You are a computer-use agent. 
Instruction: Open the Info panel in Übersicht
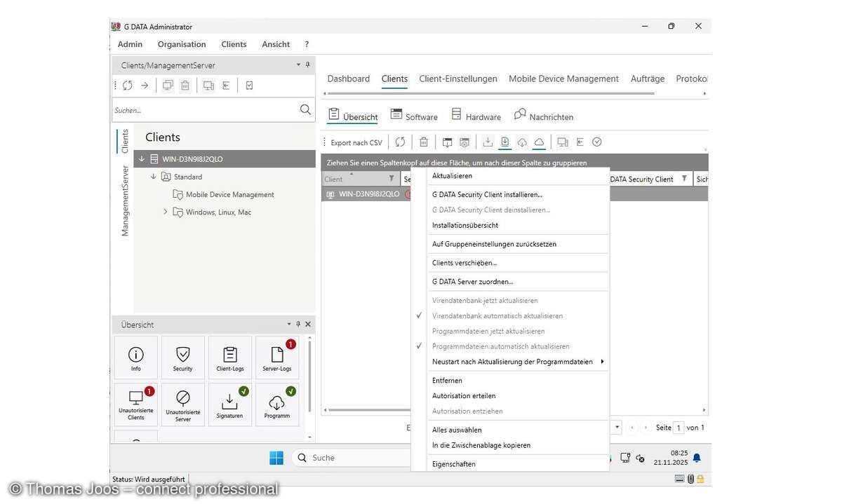(135, 357)
